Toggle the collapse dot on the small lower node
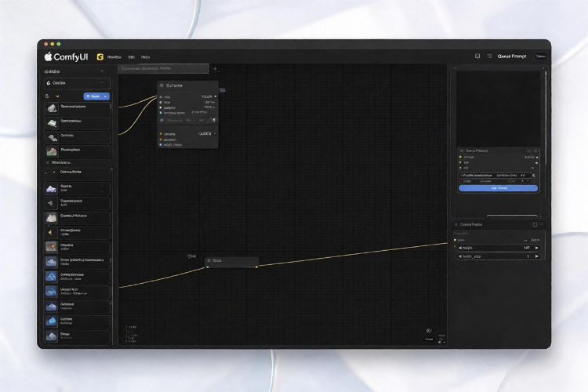The width and height of the screenshot is (588, 392). pos(209,260)
